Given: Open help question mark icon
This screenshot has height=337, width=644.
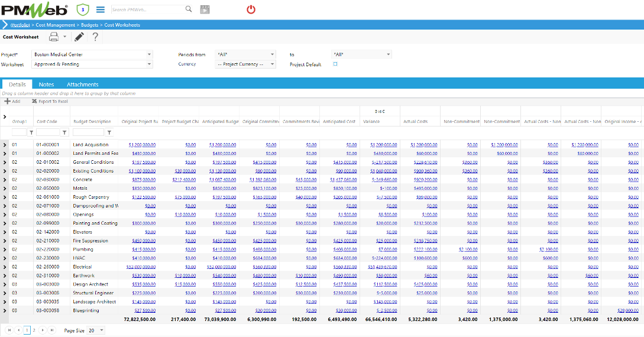Looking at the screenshot, I should tap(95, 37).
